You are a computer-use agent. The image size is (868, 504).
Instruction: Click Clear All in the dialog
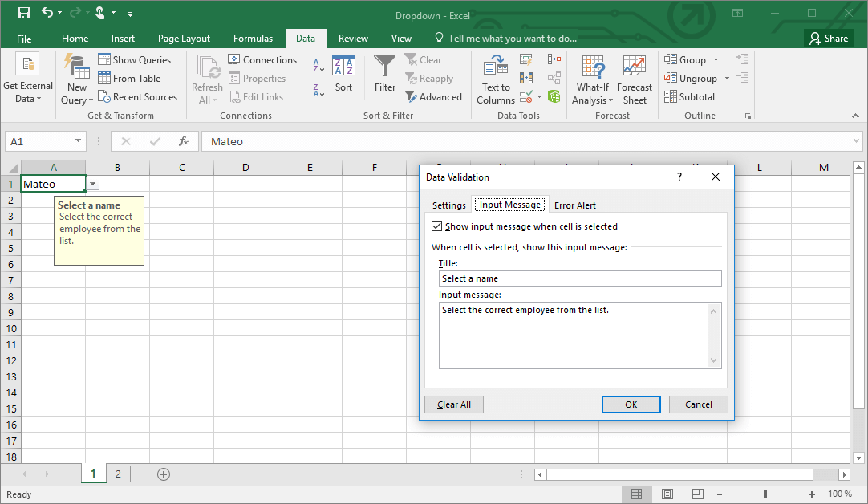tap(454, 404)
